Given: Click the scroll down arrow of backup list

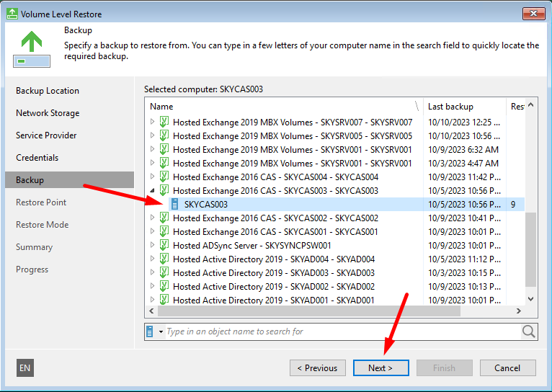Looking at the screenshot, I should (x=531, y=299).
